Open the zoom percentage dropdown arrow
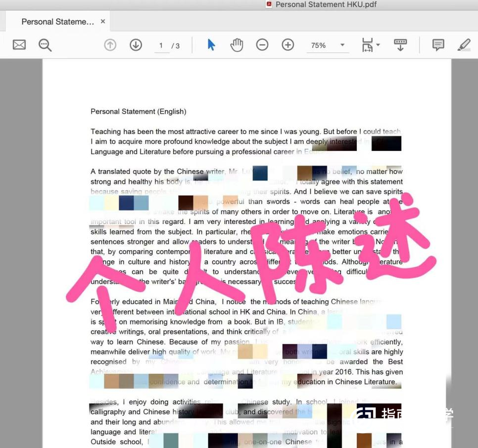 click(342, 45)
